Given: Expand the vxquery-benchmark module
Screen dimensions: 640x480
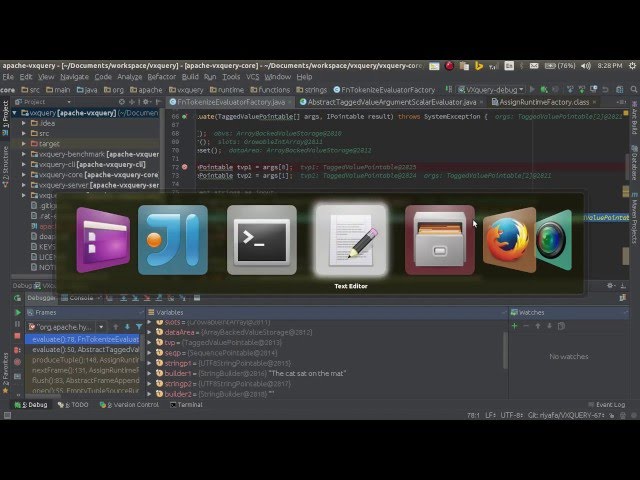Looking at the screenshot, I should click(x=24, y=154).
